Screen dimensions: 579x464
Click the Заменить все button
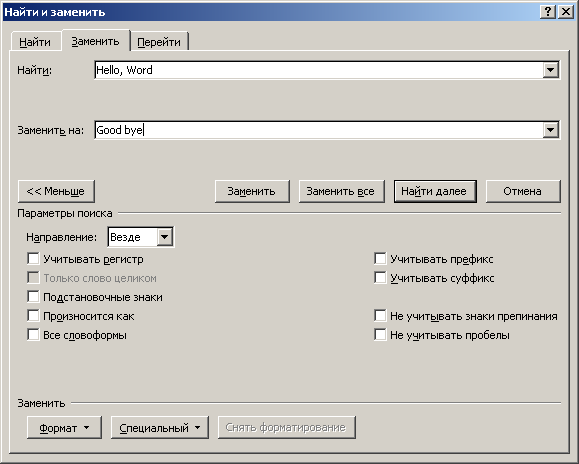coord(342,191)
